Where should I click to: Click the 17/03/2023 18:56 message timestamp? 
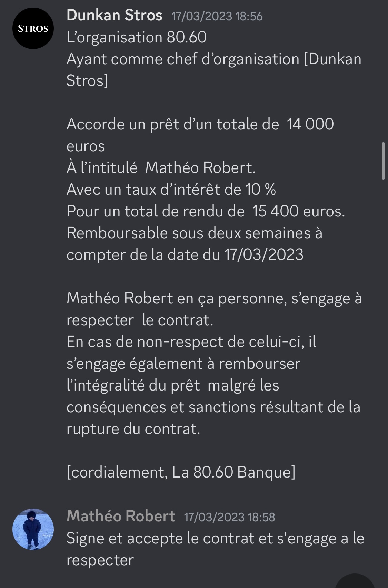pos(217,16)
